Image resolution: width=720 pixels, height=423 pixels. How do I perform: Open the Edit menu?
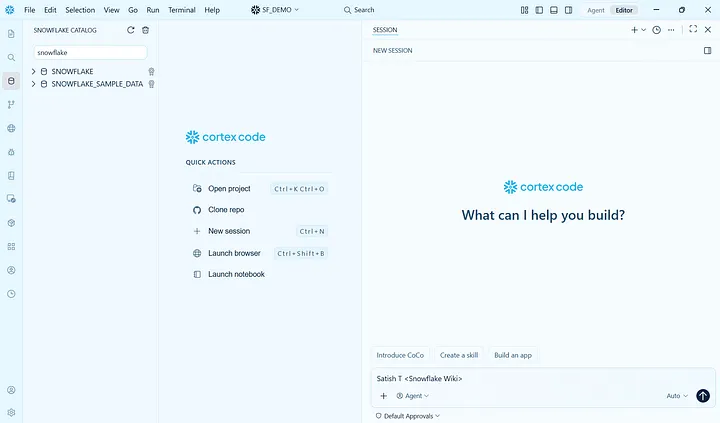50,10
